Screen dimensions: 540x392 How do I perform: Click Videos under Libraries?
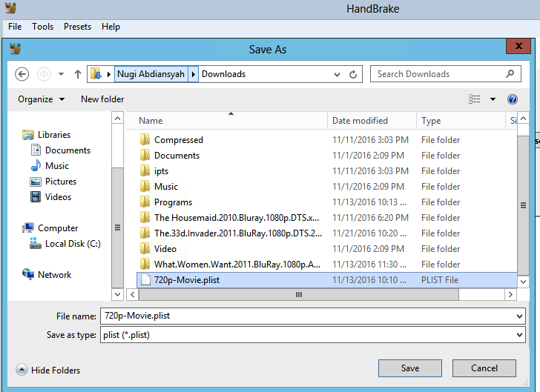pyautogui.click(x=58, y=197)
